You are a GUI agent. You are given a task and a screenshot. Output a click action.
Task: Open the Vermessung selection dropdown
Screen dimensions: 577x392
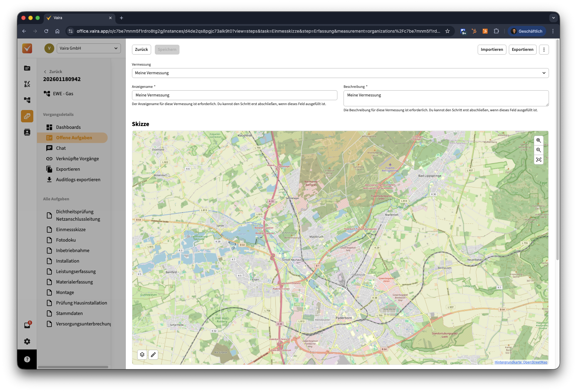(340, 73)
